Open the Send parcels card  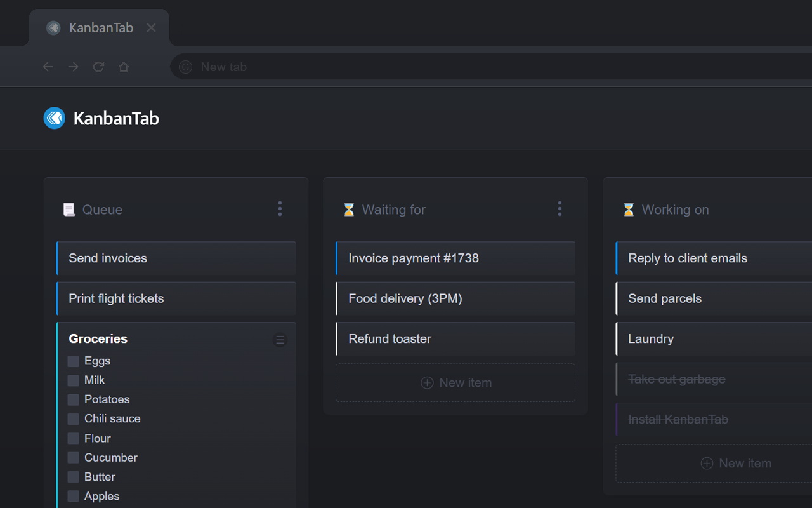coord(714,298)
